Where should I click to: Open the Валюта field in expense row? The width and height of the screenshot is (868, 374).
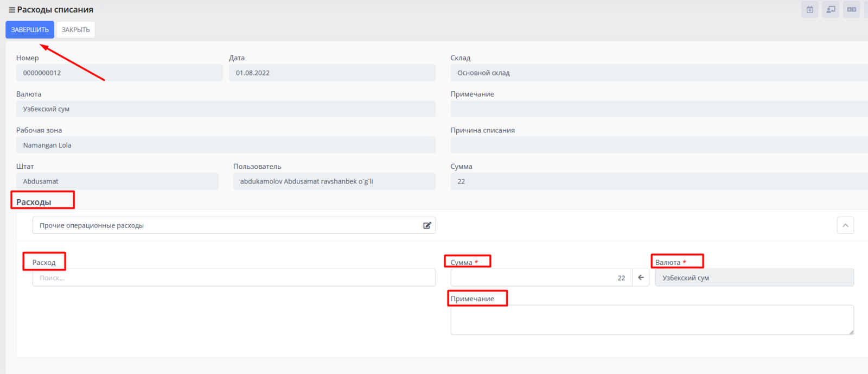[x=754, y=278]
